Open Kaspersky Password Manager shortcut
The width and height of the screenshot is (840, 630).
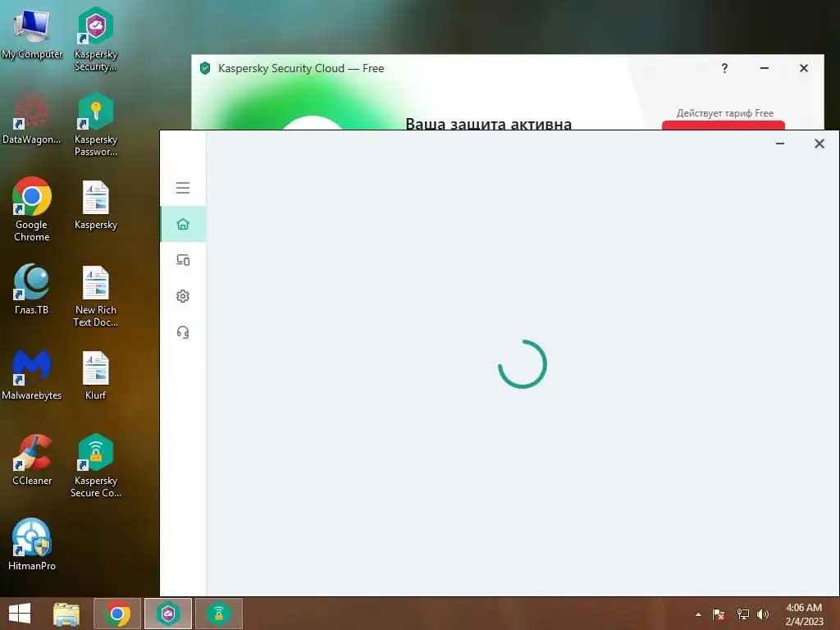click(x=96, y=125)
